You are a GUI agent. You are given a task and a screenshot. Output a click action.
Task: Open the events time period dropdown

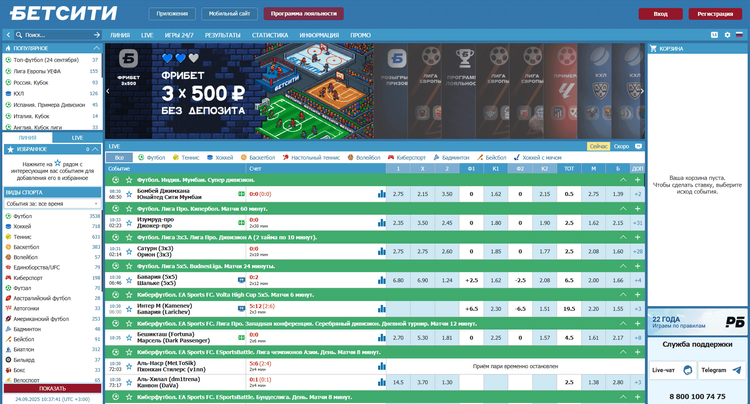[50, 203]
